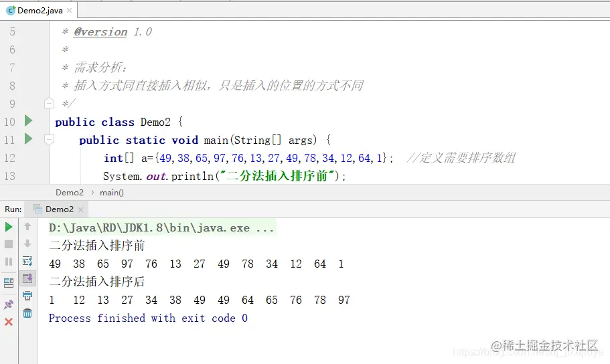Jump up the stack trace
This screenshot has height=364, width=610.
(27, 226)
